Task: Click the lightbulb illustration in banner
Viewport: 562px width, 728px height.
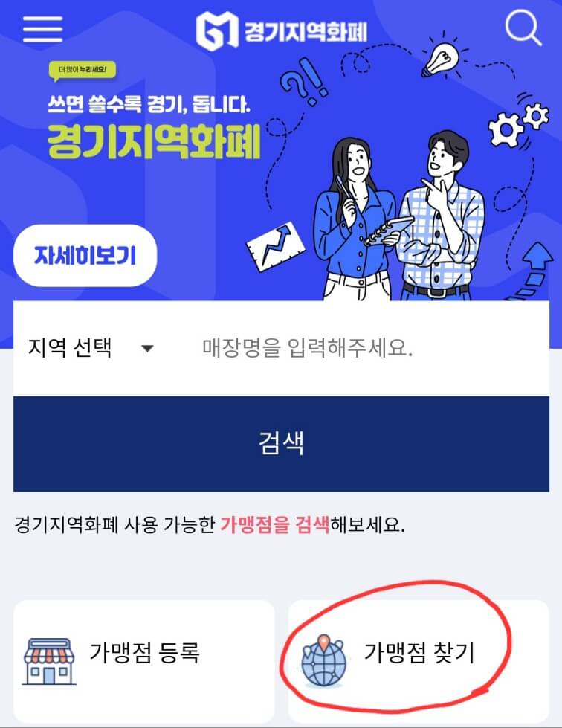Action: point(442,59)
